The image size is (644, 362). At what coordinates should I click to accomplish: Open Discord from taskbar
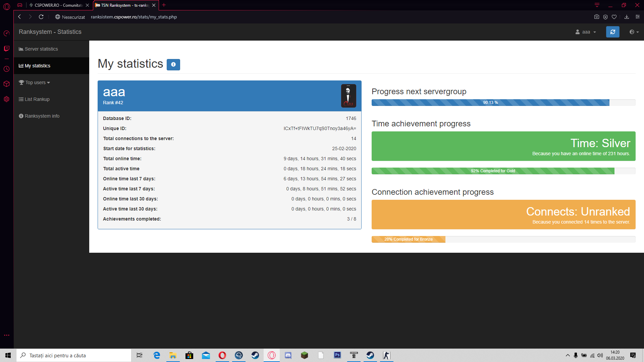click(288, 355)
